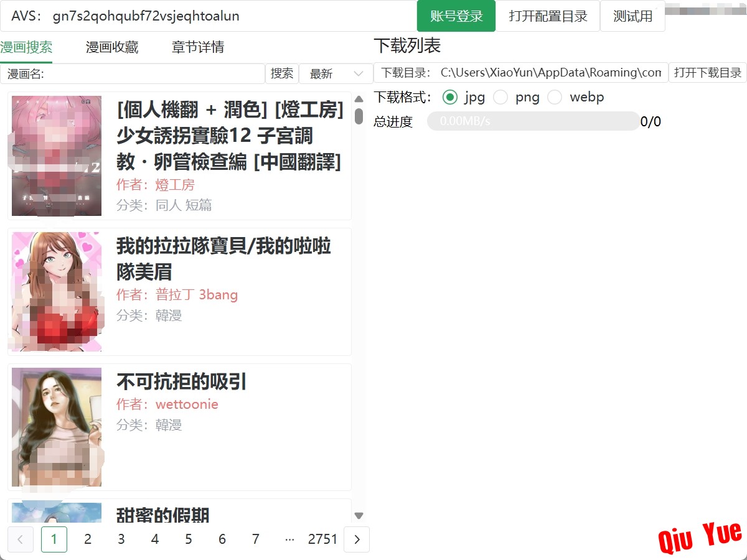Click title 我的拉拉隊寶貝/我的啦啦隊美眉
Viewport: 747px width, 560px height.
click(223, 259)
